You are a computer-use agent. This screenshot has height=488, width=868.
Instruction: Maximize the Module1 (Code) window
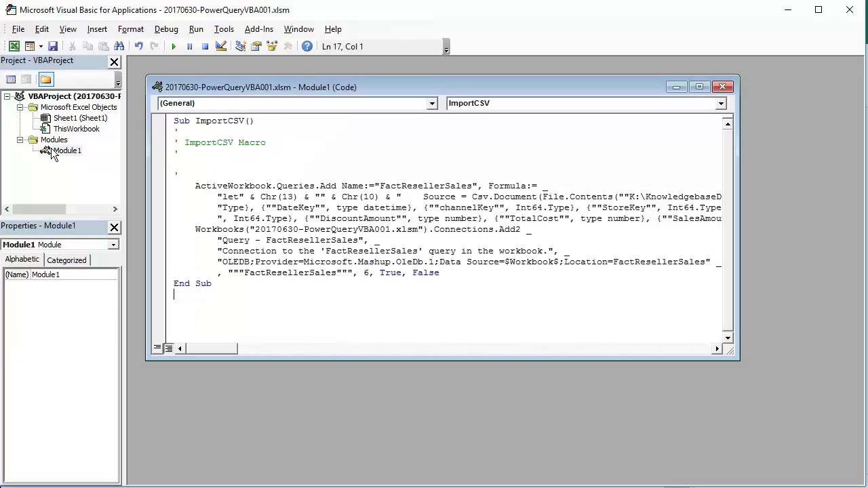699,87
